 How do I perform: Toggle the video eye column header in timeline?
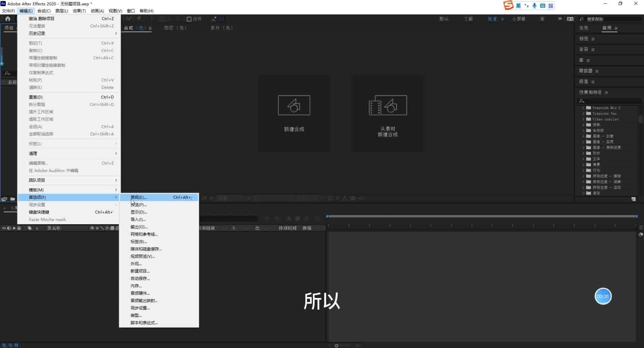(4, 228)
